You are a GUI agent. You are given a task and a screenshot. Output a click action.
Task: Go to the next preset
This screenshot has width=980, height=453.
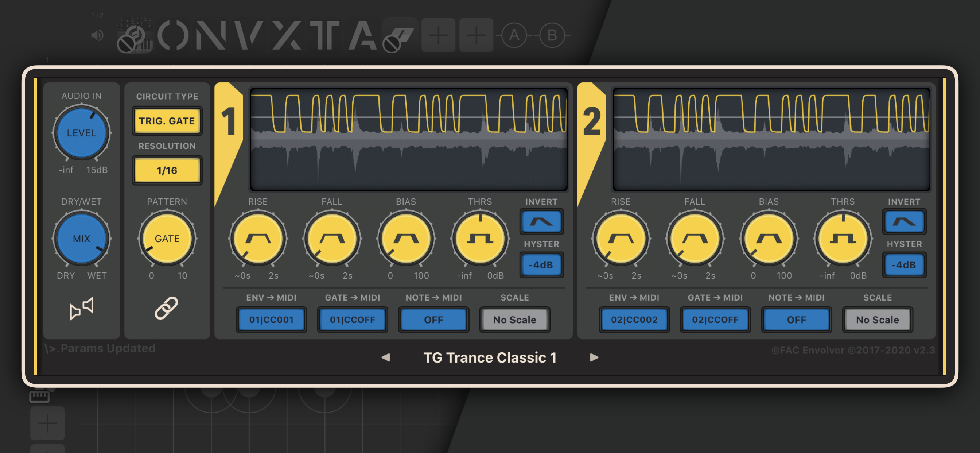click(594, 357)
